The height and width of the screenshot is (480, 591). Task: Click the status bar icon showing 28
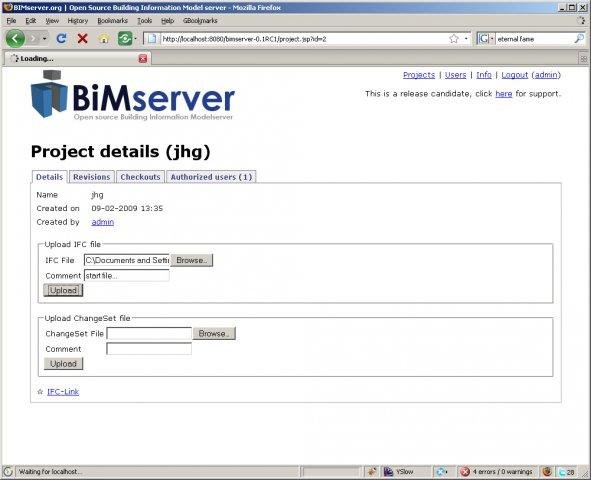coord(567,471)
